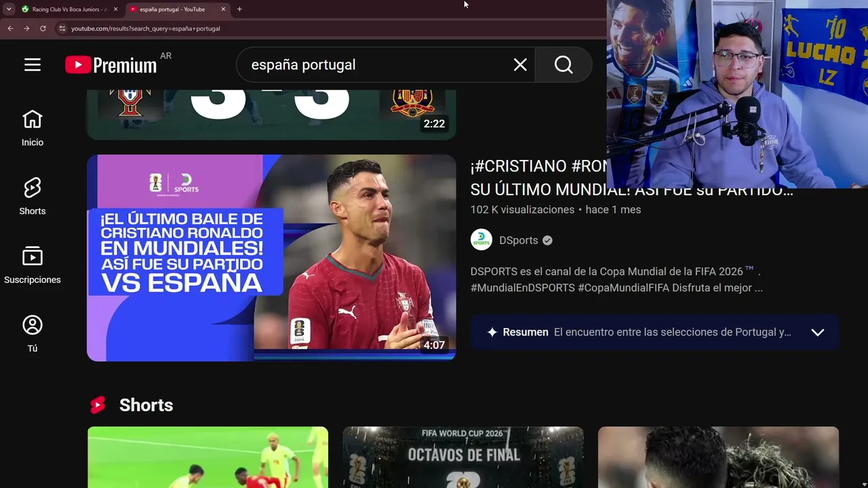Close the españa portugal YouTube tab
Screen dimensions: 868x488
pyautogui.click(x=223, y=9)
